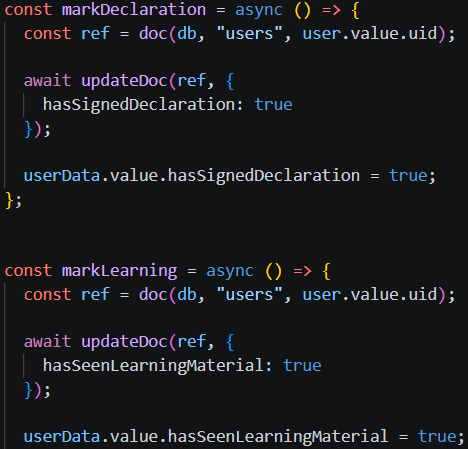
Task: Click the markLearning function name
Action: coord(119,270)
